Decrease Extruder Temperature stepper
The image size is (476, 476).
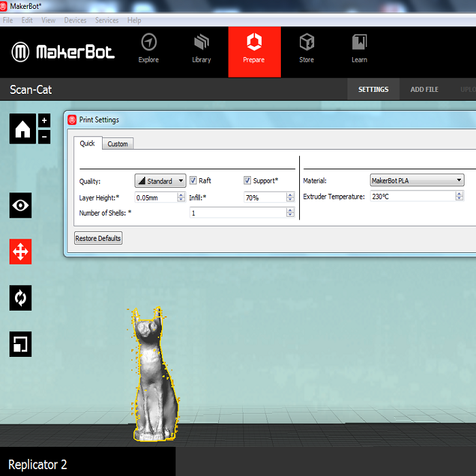459,199
